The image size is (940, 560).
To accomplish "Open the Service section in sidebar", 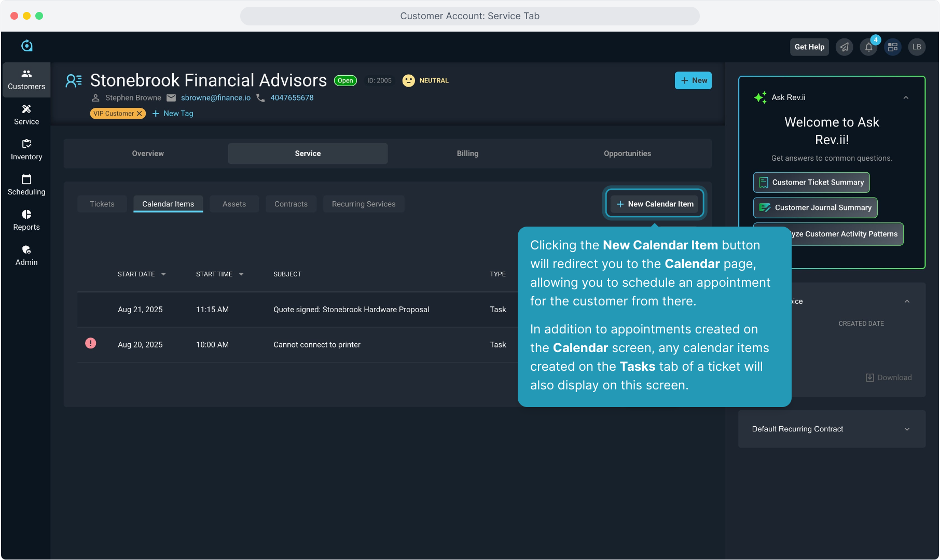I will coord(26,115).
